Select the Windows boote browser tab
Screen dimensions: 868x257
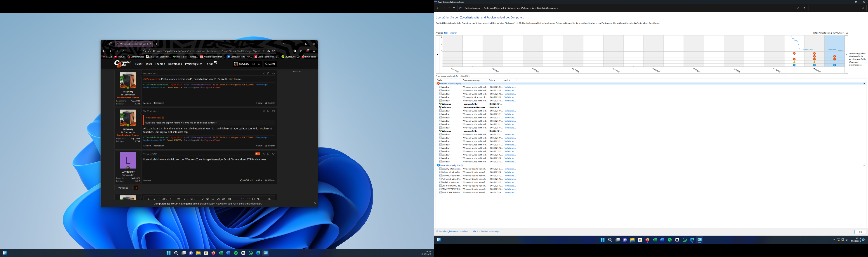coord(134,44)
